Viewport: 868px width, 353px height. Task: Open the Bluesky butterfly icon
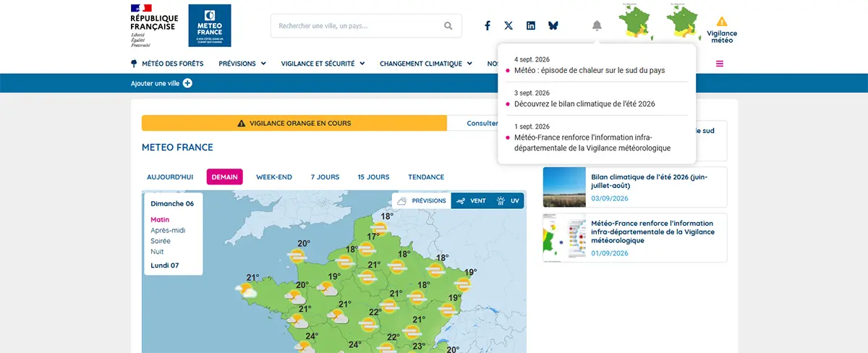point(553,25)
